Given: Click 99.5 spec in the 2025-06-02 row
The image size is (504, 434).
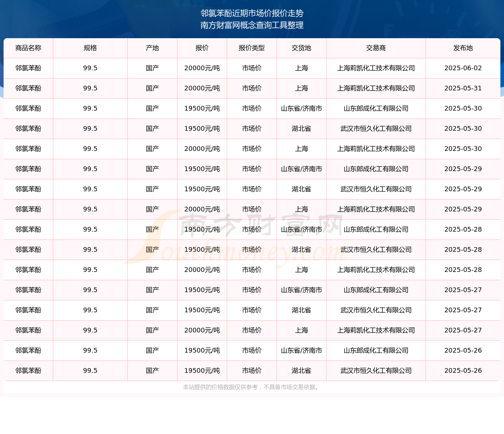Looking at the screenshot, I should pyautogui.click(x=90, y=68).
